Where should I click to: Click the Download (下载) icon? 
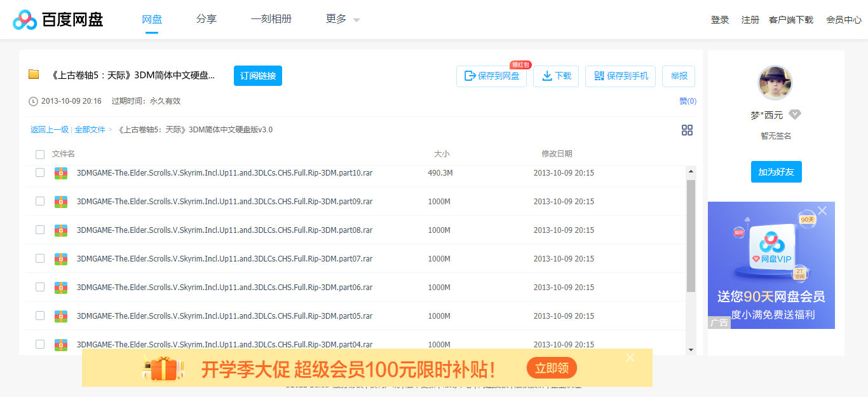[x=546, y=76]
